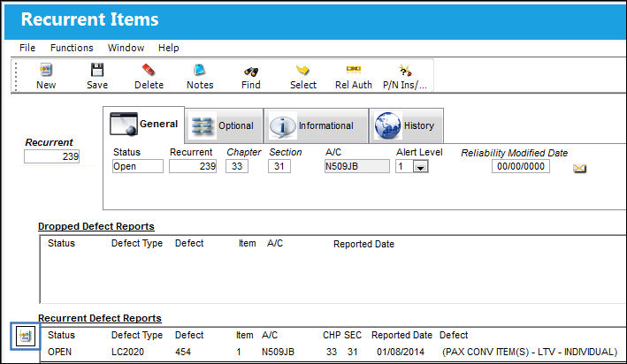Click the Status field showing Open
Image resolution: width=627 pixels, height=364 pixels.
138,166
